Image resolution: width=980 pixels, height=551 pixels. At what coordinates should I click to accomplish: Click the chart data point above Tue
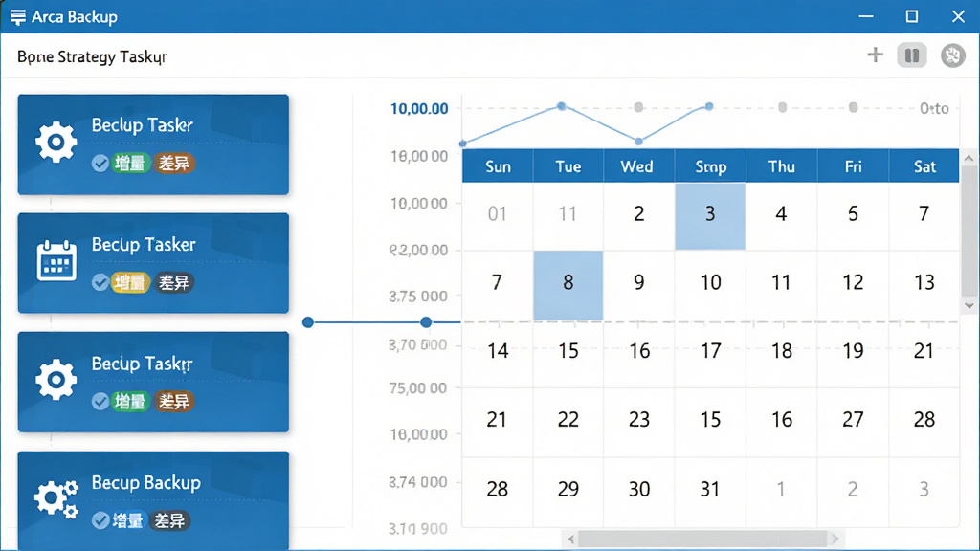(x=561, y=106)
